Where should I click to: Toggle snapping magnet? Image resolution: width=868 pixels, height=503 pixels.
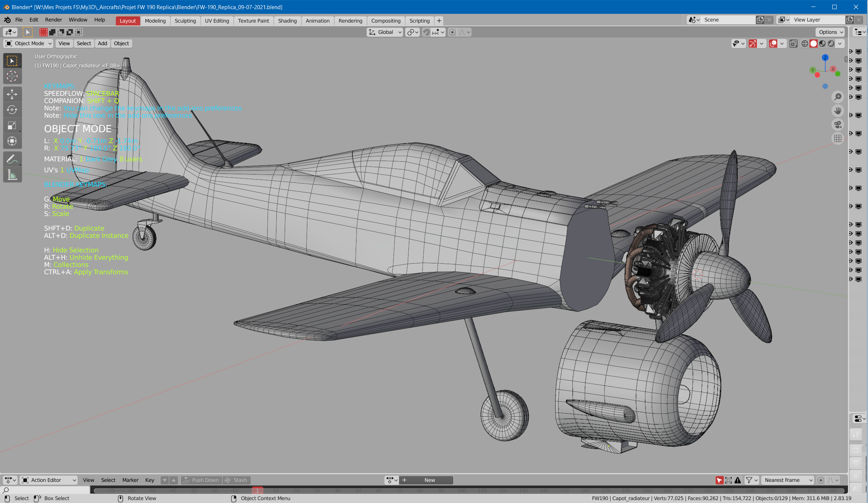(426, 32)
